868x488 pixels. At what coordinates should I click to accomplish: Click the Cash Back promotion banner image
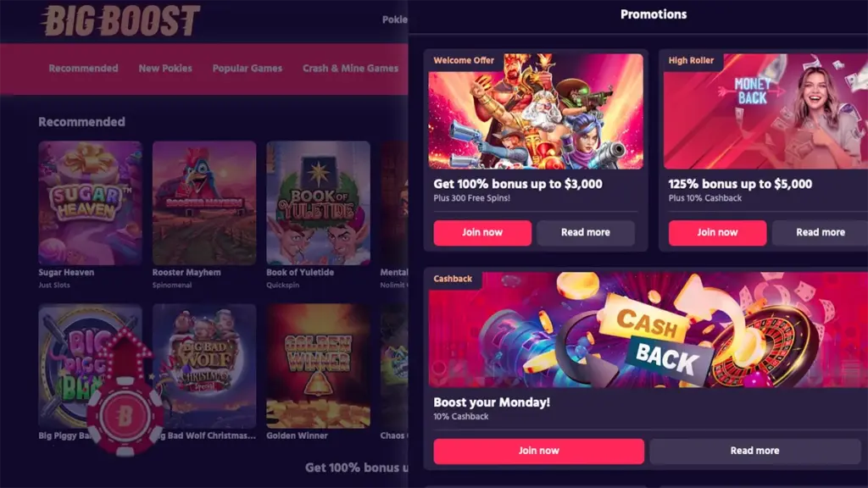pyautogui.click(x=648, y=330)
